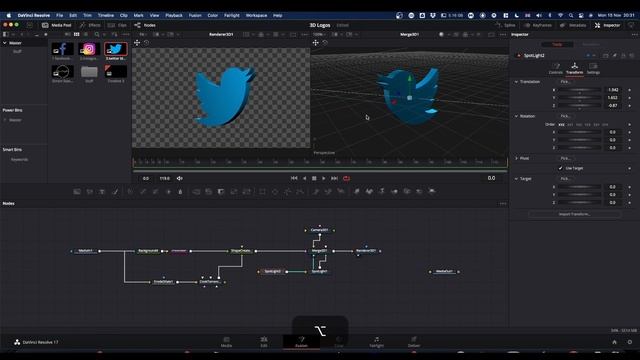
Task: Add a Paint node from the toolbar
Action: [115, 191]
